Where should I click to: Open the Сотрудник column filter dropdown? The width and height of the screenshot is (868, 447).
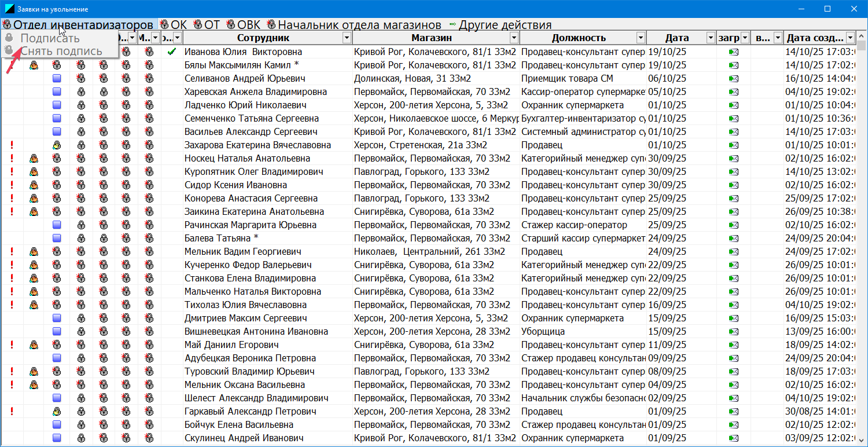(347, 38)
